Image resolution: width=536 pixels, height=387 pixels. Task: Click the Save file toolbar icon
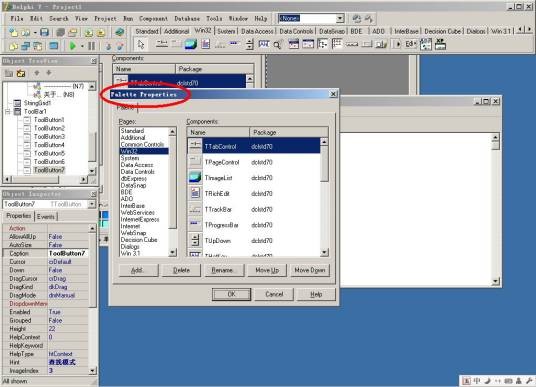coord(44,32)
